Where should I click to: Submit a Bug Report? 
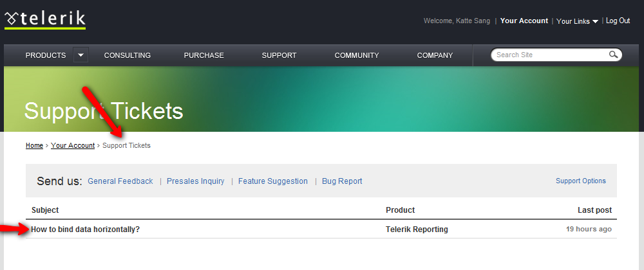coord(342,181)
